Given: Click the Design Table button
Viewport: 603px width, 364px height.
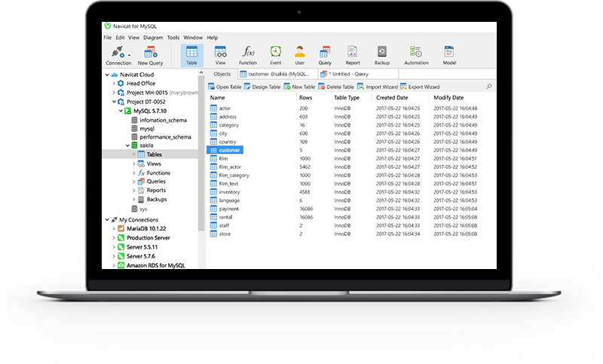Looking at the screenshot, I should coord(262,87).
